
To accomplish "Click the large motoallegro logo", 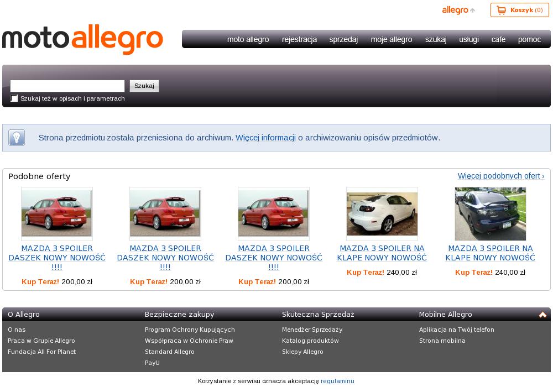I will point(82,39).
